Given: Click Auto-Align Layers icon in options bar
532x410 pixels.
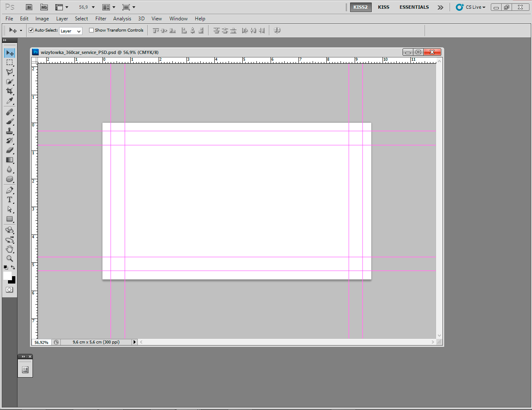Looking at the screenshot, I should click(277, 30).
